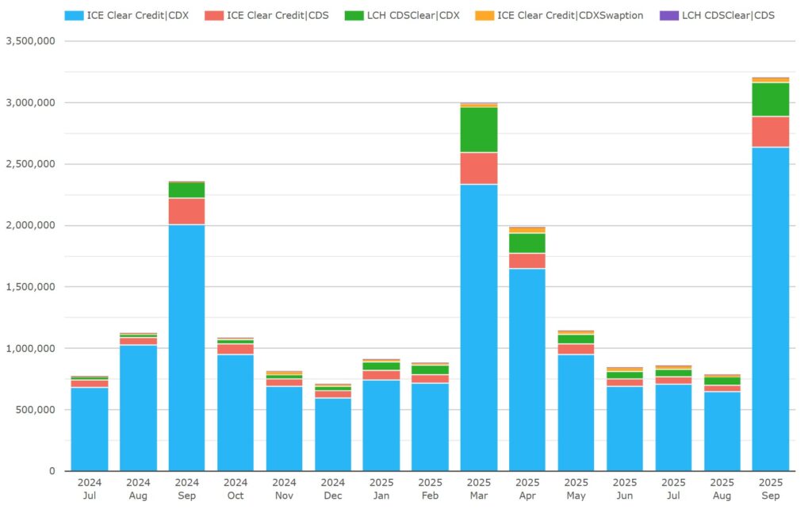
Task: Select the blue segment of 2024 Aug bar
Action: 138,408
